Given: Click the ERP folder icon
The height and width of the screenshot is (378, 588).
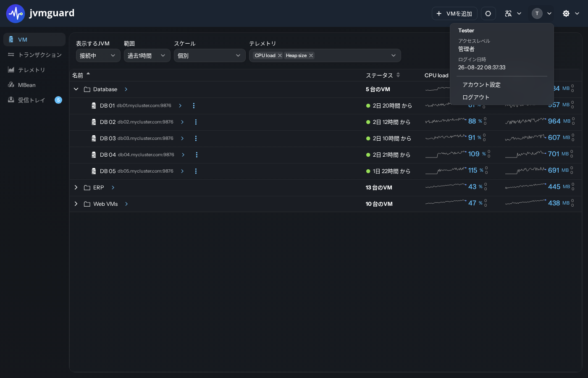Looking at the screenshot, I should pyautogui.click(x=87, y=188).
